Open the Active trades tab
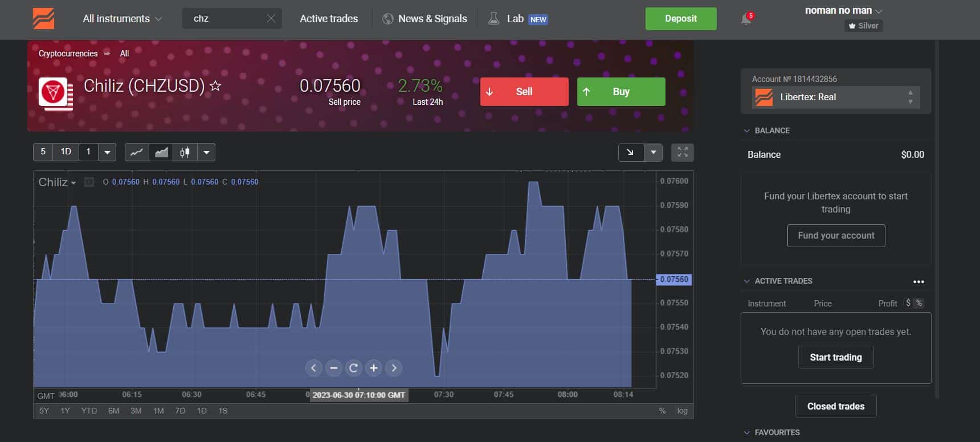The height and width of the screenshot is (442, 980). [x=329, y=19]
